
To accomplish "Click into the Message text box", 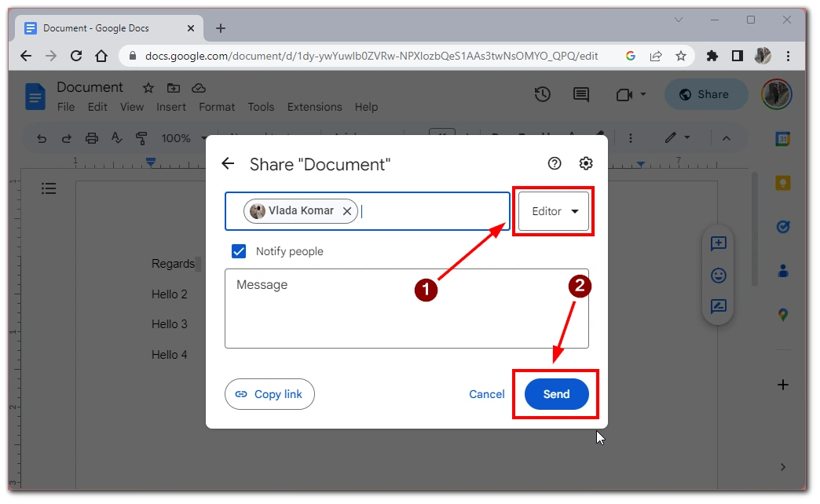I will pyautogui.click(x=406, y=309).
